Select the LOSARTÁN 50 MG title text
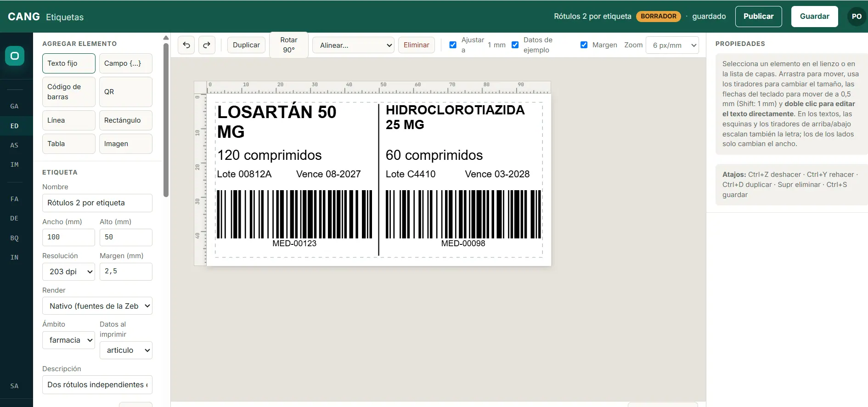The image size is (868, 407). 276,122
